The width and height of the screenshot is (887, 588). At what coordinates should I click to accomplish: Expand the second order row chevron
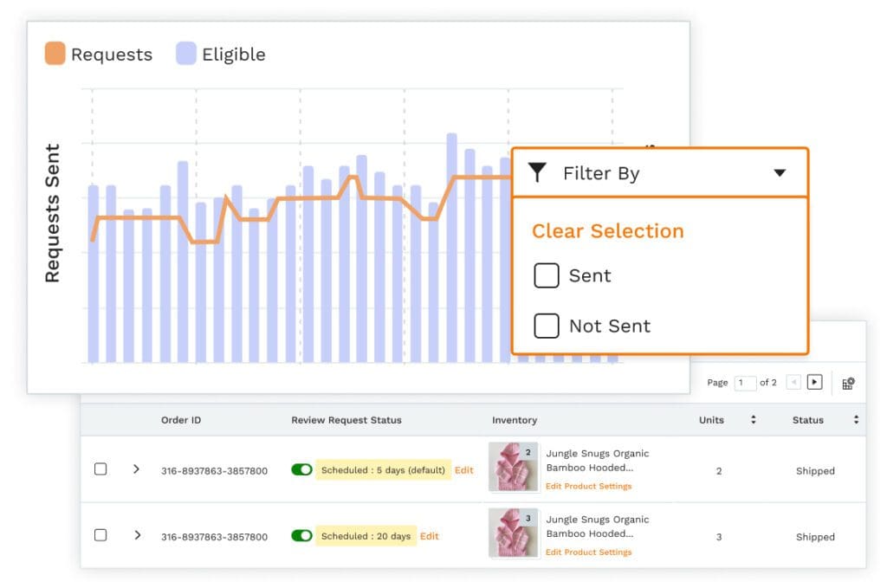(136, 535)
